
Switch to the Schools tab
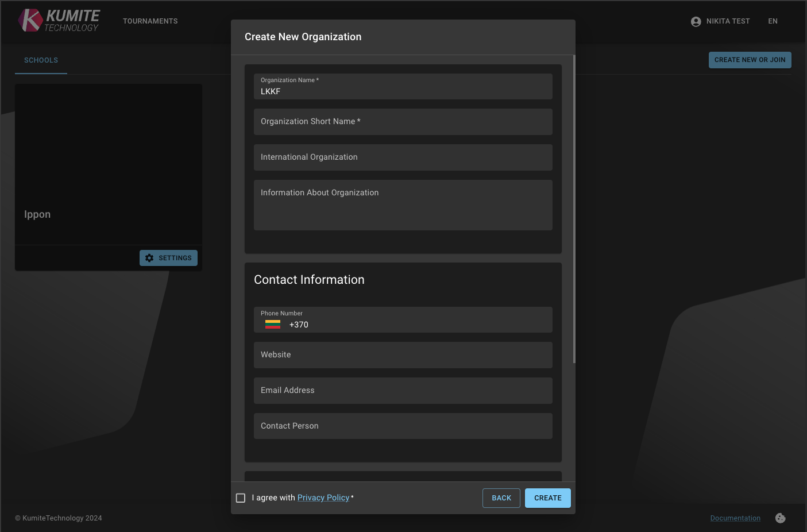[x=41, y=60]
